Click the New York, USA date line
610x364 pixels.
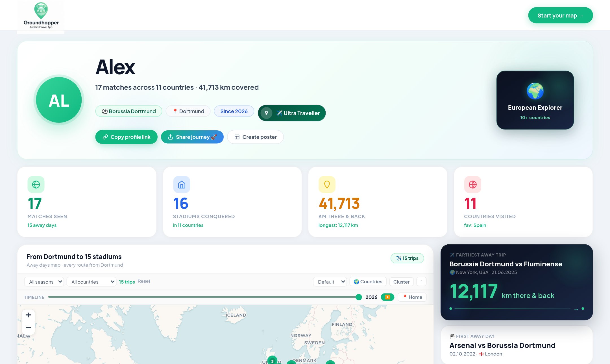click(483, 272)
